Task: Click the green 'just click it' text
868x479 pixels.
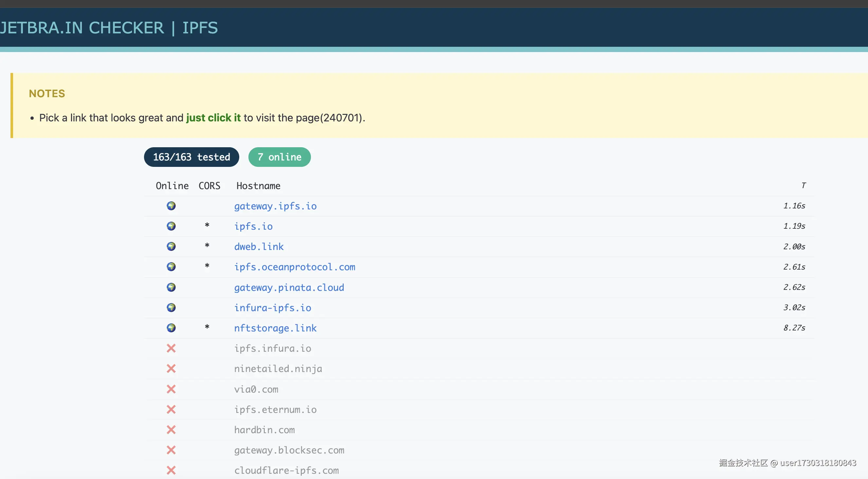Action: click(x=213, y=118)
